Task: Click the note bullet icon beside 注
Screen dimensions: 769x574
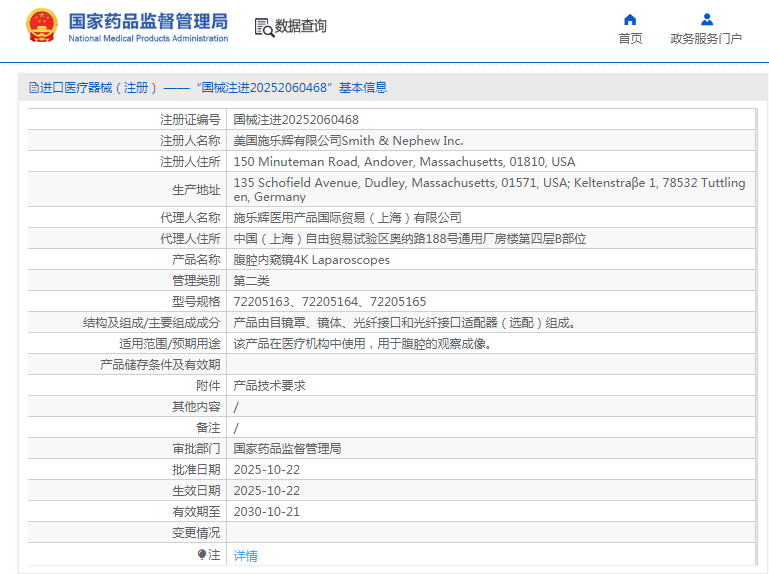Action: click(202, 554)
